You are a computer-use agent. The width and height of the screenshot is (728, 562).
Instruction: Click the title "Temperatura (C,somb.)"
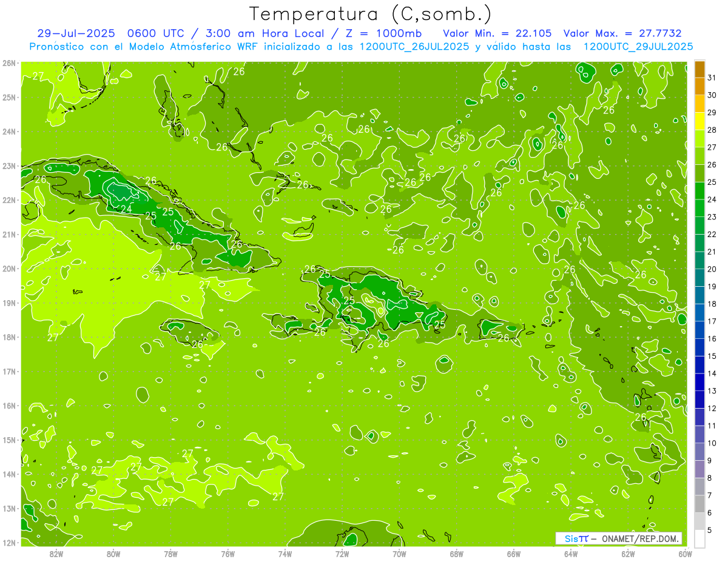pyautogui.click(x=370, y=15)
